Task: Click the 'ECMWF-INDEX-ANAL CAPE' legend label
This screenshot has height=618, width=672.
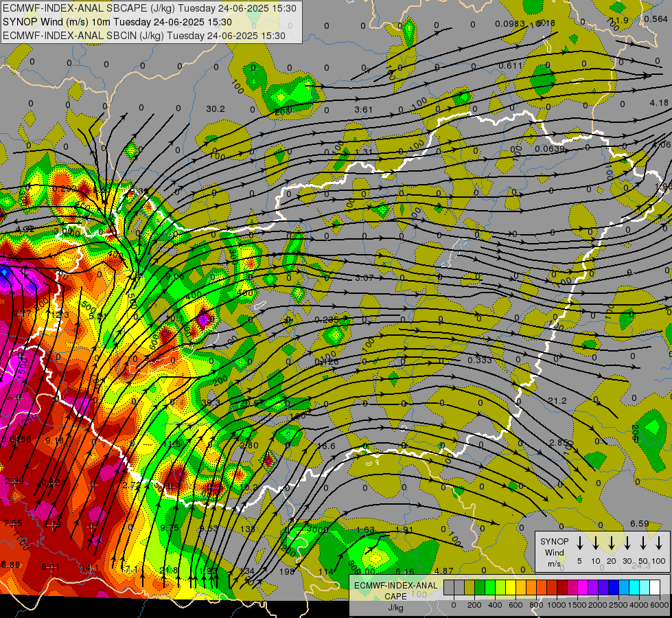Action: click(x=395, y=591)
